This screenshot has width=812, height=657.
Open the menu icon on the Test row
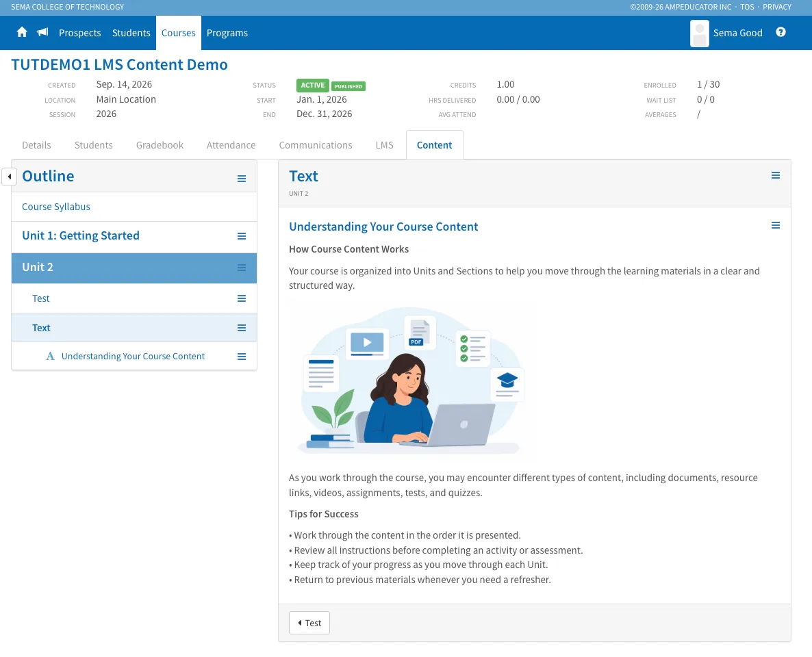[x=241, y=299]
